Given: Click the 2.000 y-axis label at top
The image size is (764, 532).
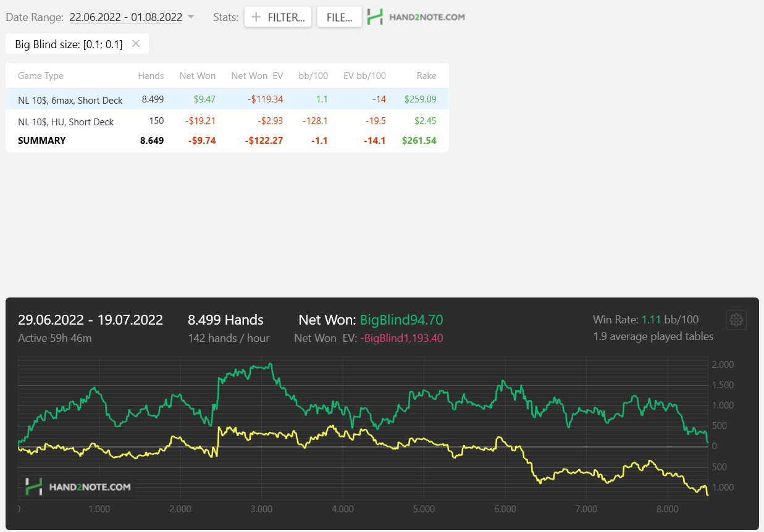Looking at the screenshot, I should click(x=723, y=365).
